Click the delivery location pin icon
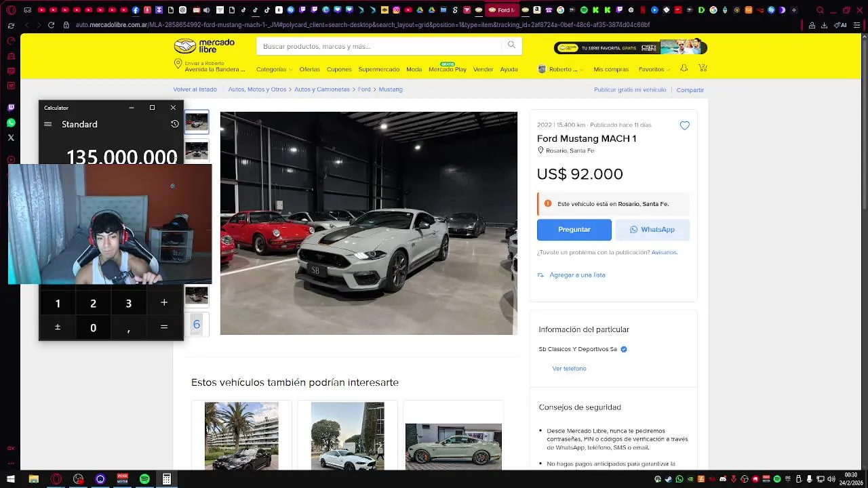 178,64
